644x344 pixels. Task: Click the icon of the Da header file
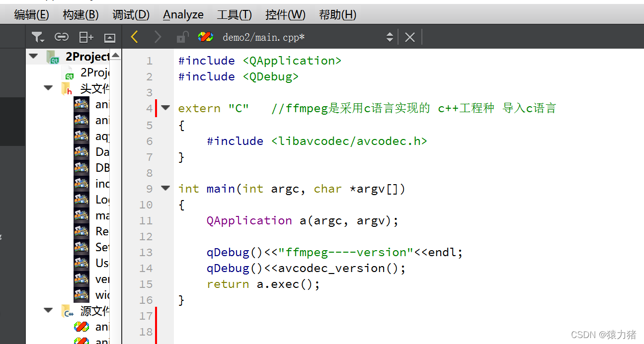(x=81, y=152)
